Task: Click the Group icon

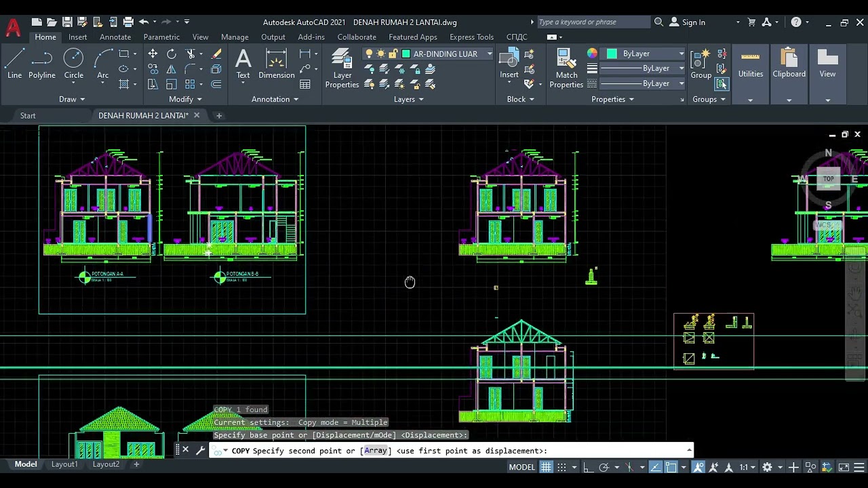Action: pos(701,64)
